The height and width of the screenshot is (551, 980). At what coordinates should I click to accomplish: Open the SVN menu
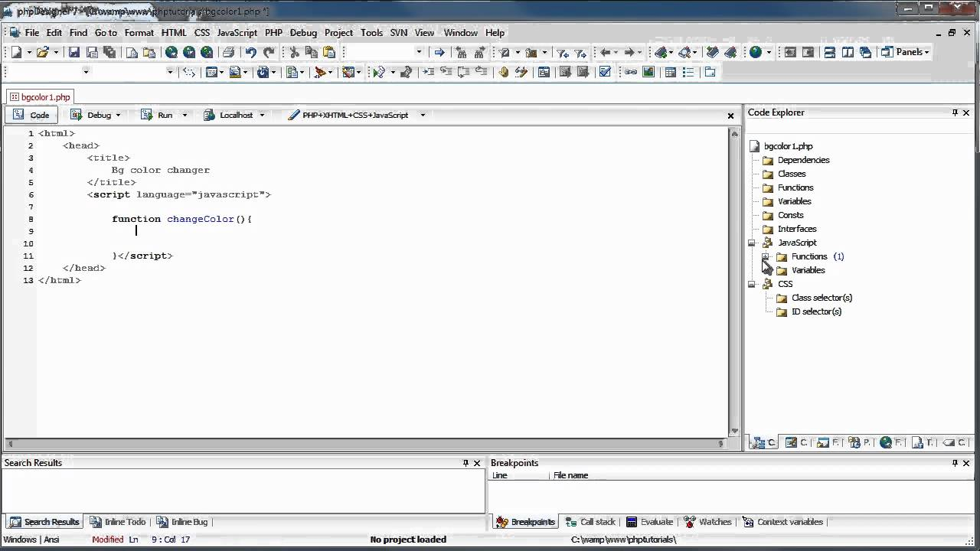398,32
